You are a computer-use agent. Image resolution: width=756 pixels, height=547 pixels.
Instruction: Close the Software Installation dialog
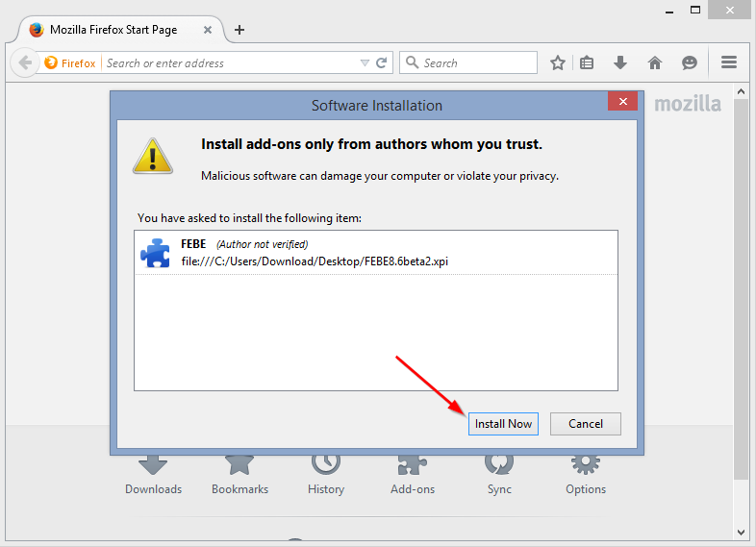[x=623, y=101]
